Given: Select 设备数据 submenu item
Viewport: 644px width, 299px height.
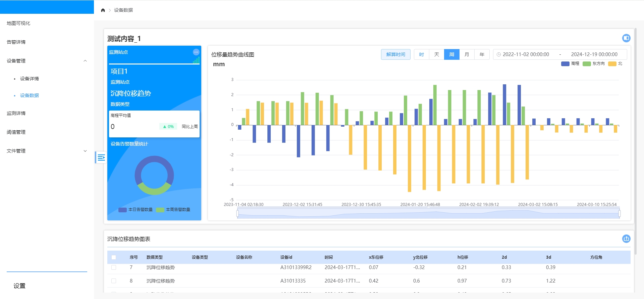Looking at the screenshot, I should (x=30, y=95).
